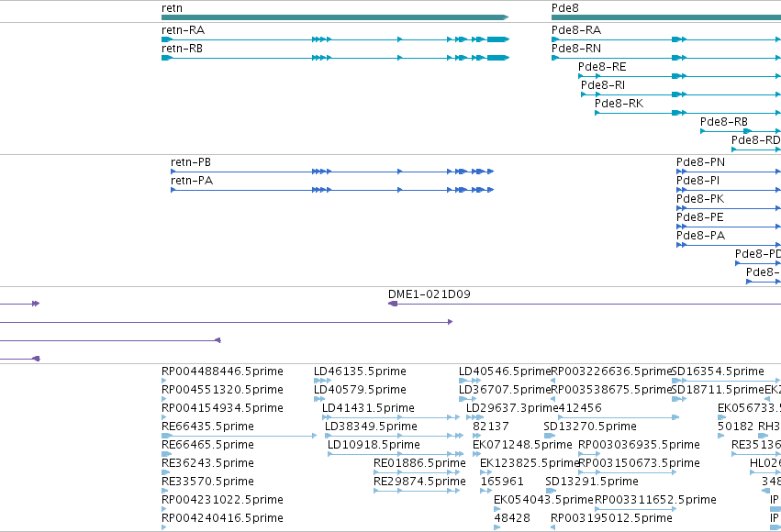Click the LD46135.5prime EST label
The image size is (781, 532).
pos(360,371)
